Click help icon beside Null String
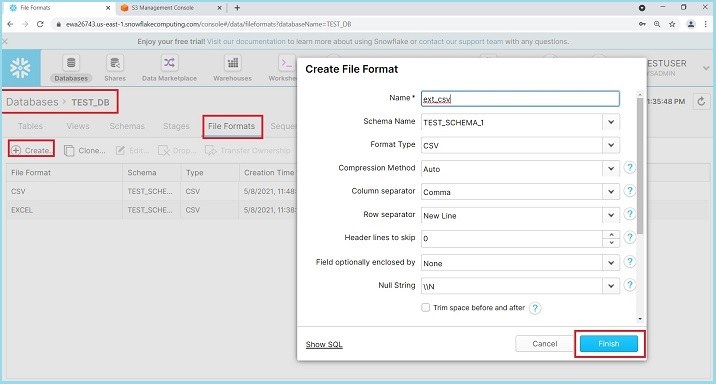This screenshot has height=384, width=716. (x=630, y=285)
